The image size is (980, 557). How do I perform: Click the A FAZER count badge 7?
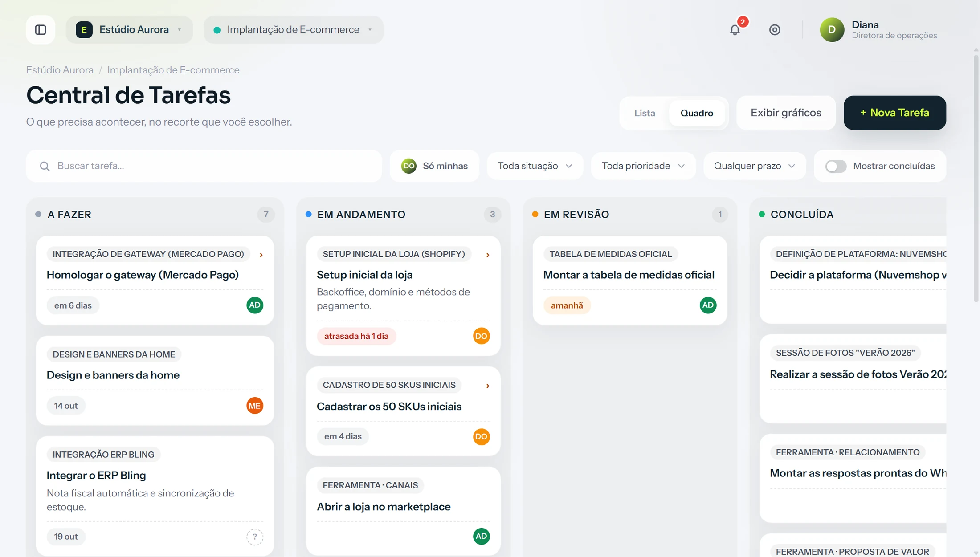[266, 215]
